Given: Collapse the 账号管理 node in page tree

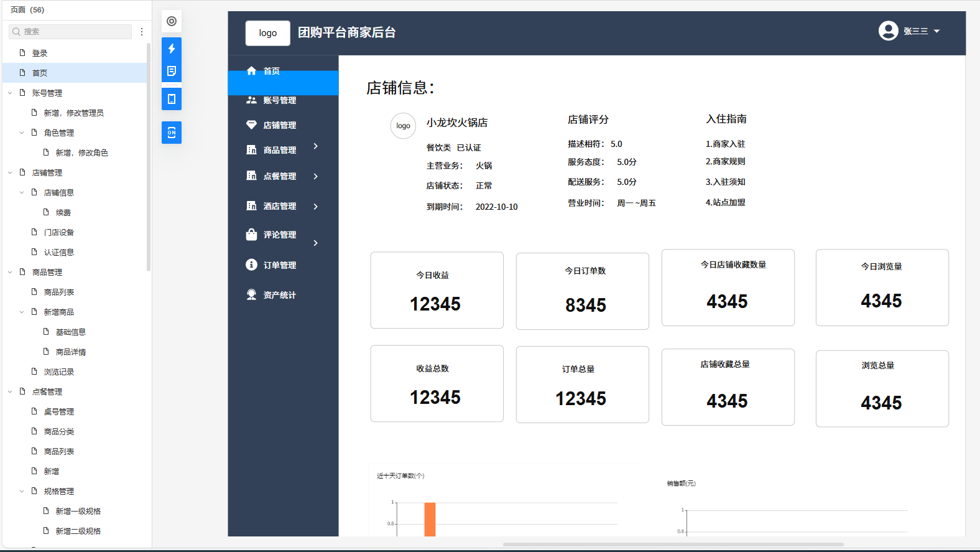Looking at the screenshot, I should [x=10, y=93].
